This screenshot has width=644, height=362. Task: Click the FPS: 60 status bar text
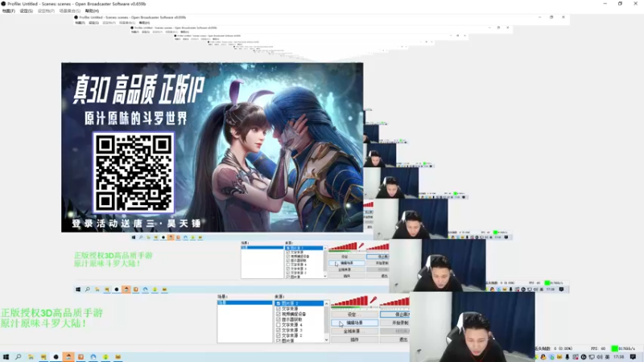598,348
